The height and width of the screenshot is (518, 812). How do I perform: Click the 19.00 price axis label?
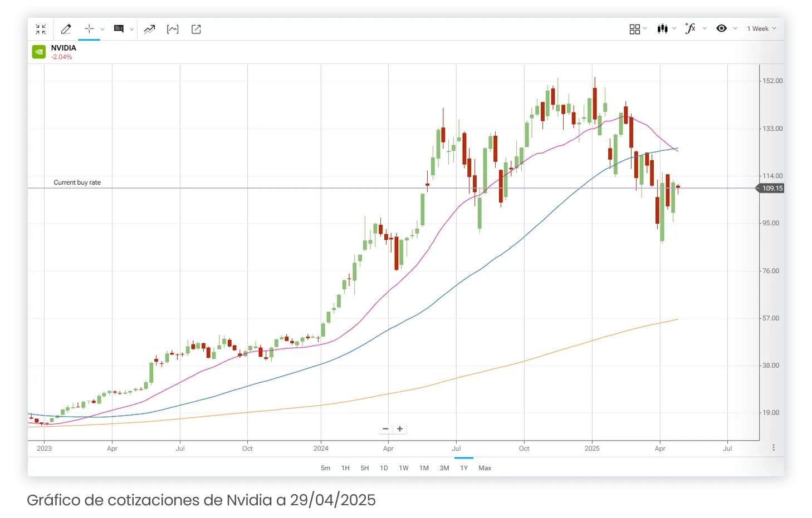coord(771,413)
